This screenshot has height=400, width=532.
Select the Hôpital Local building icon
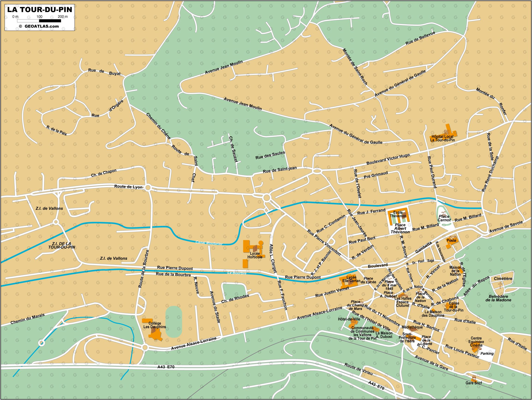pyautogui.click(x=447, y=132)
